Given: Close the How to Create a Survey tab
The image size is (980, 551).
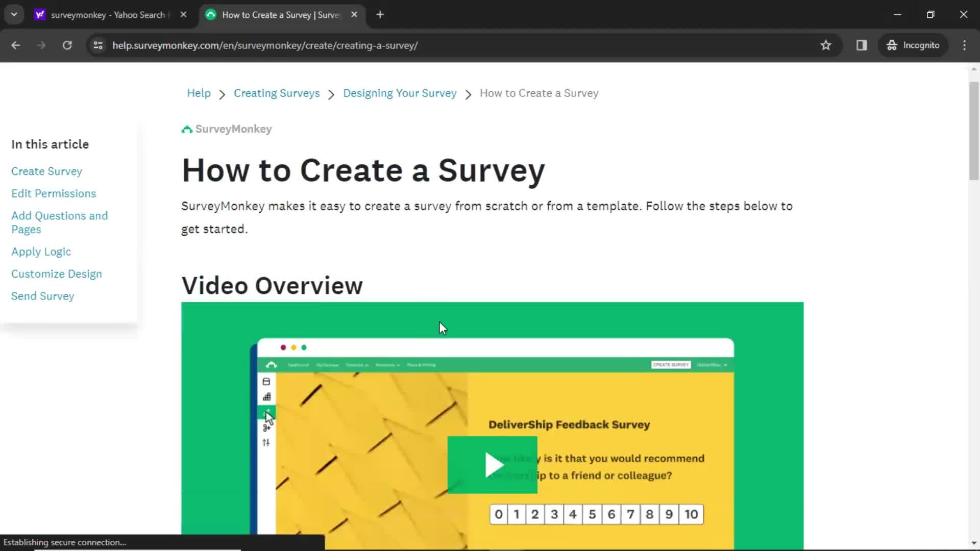Looking at the screenshot, I should (354, 15).
